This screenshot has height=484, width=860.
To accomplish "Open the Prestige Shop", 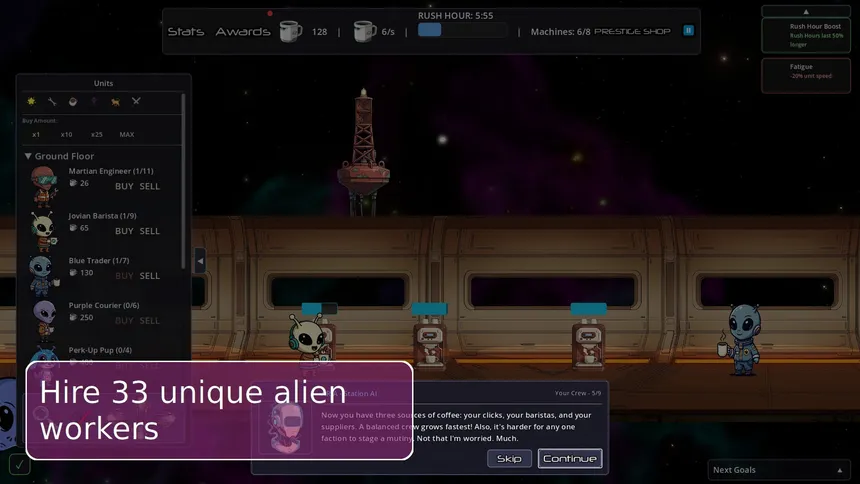I will 632,31.
